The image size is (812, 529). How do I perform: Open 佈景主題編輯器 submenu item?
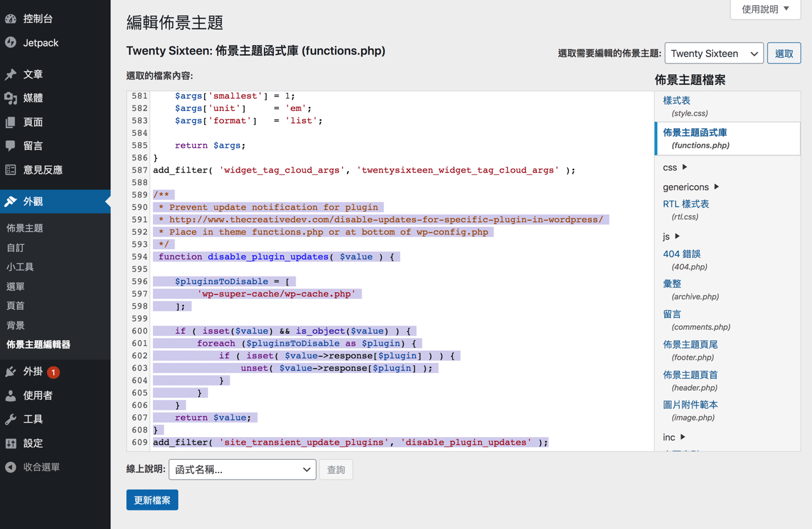[x=39, y=344]
